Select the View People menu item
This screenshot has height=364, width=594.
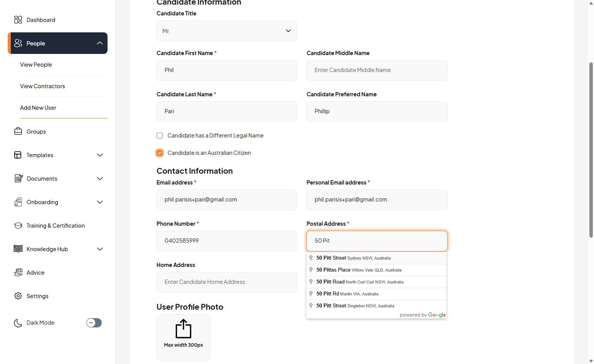click(x=36, y=65)
